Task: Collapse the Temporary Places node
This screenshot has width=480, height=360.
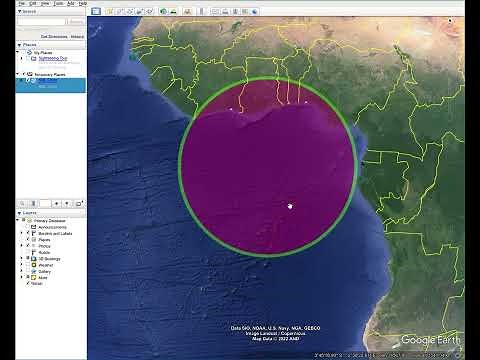Action: [x=18, y=74]
